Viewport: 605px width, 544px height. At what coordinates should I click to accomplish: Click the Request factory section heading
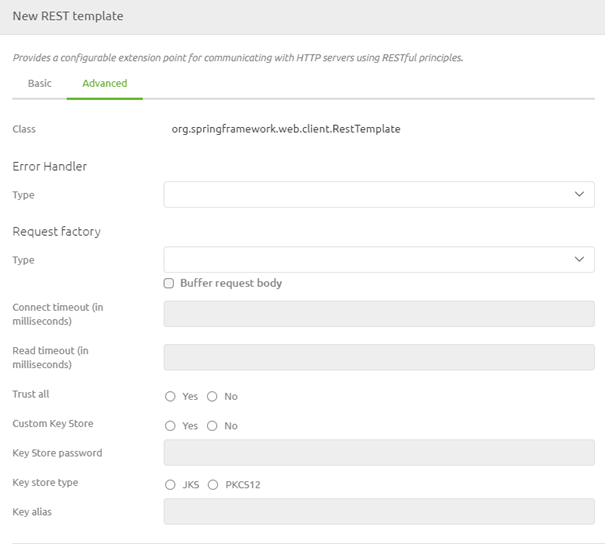[57, 231]
